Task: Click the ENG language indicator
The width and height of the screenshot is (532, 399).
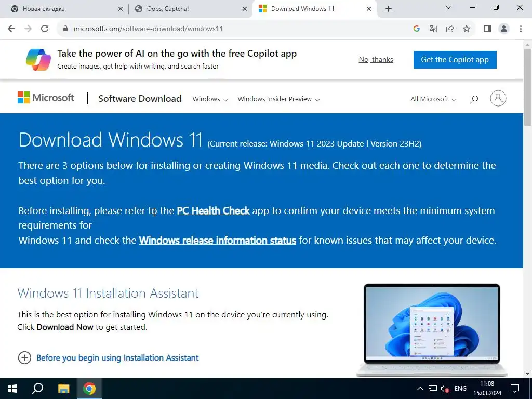Action: (460, 389)
